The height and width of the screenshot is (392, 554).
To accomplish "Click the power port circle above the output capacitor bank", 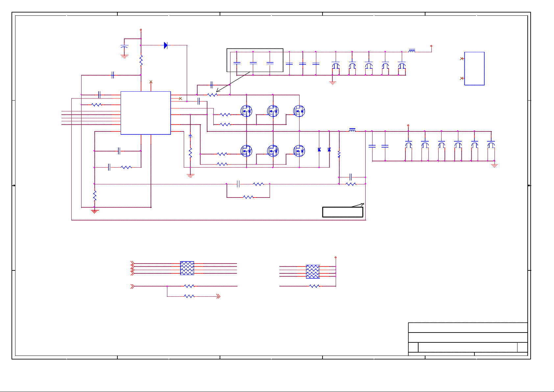I will tap(408, 125).
